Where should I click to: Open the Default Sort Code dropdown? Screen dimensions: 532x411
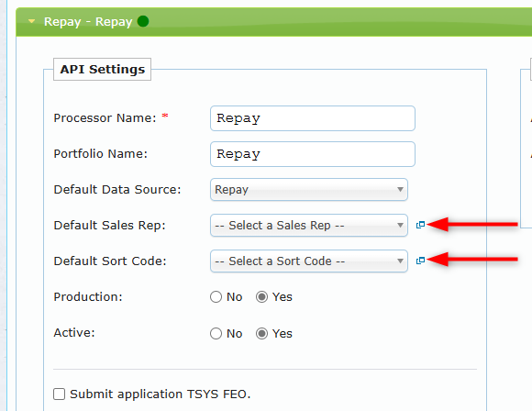[x=309, y=261]
